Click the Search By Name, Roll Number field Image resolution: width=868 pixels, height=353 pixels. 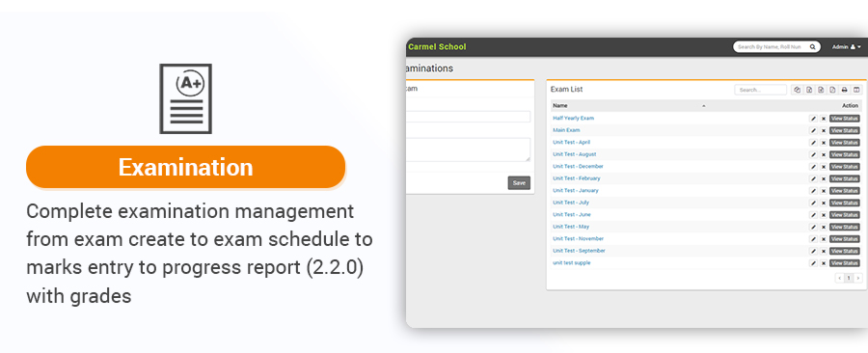pos(770,47)
